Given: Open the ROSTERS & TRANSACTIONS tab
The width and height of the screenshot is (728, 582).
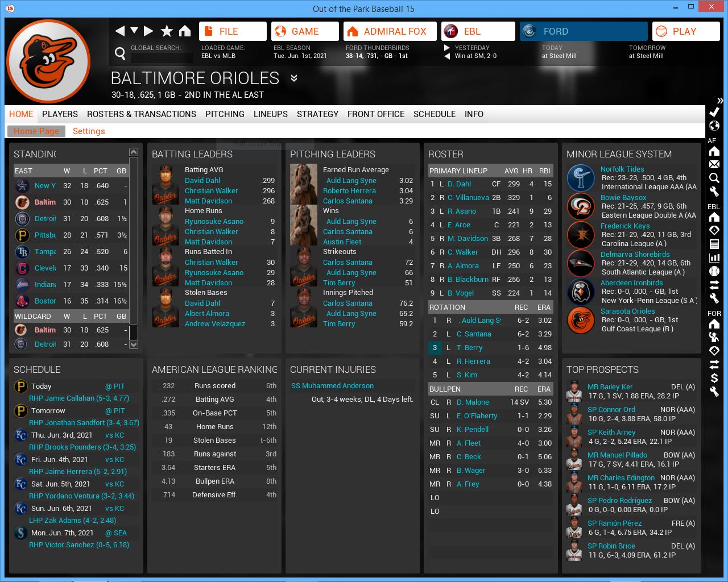Looking at the screenshot, I should [142, 114].
